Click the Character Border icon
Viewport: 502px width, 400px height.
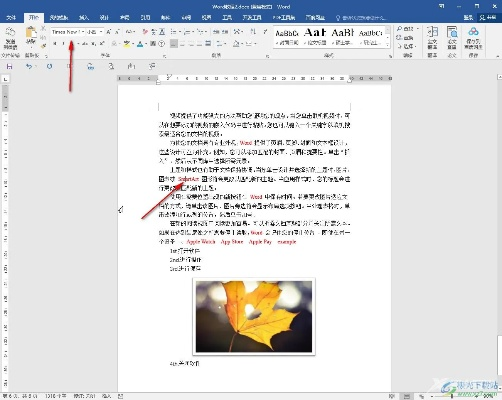click(x=162, y=32)
